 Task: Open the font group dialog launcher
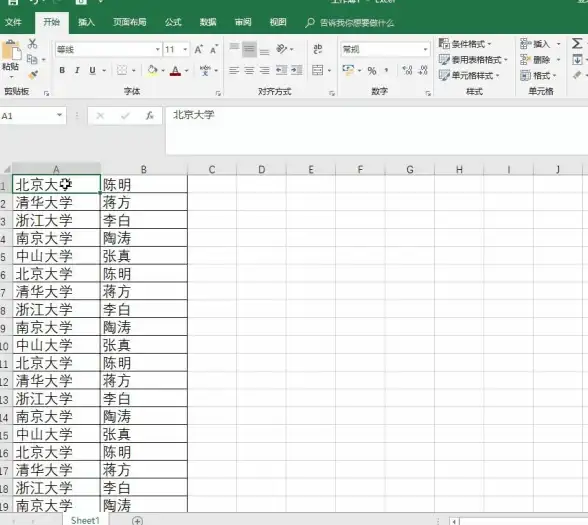coord(218,93)
